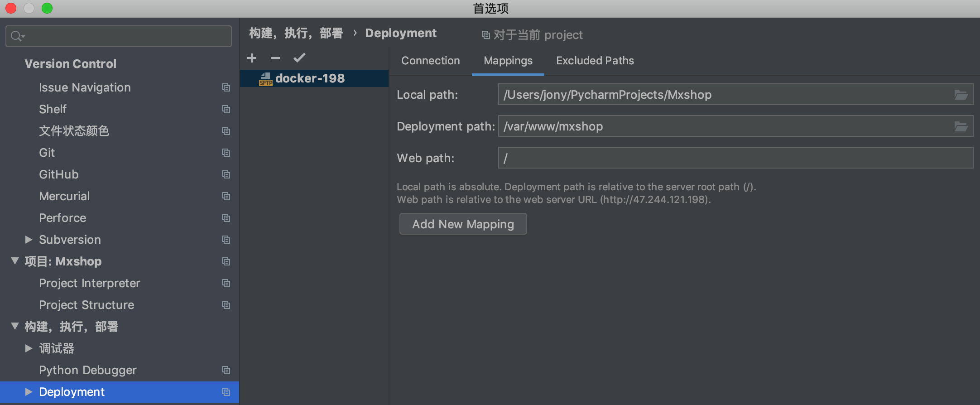Click project-level icon next to Git
Image resolution: width=980 pixels, height=405 pixels.
point(226,153)
